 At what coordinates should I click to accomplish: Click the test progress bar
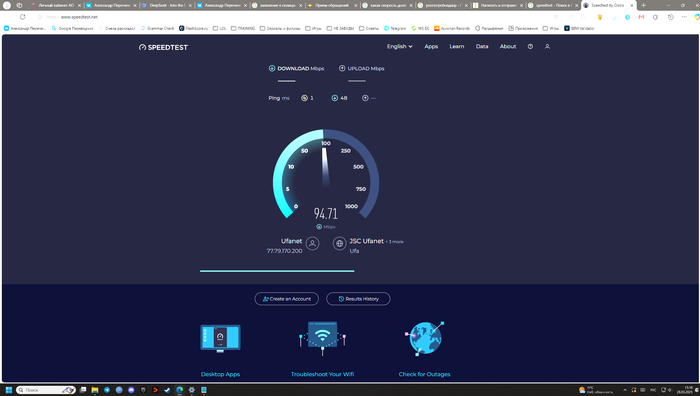point(277,271)
